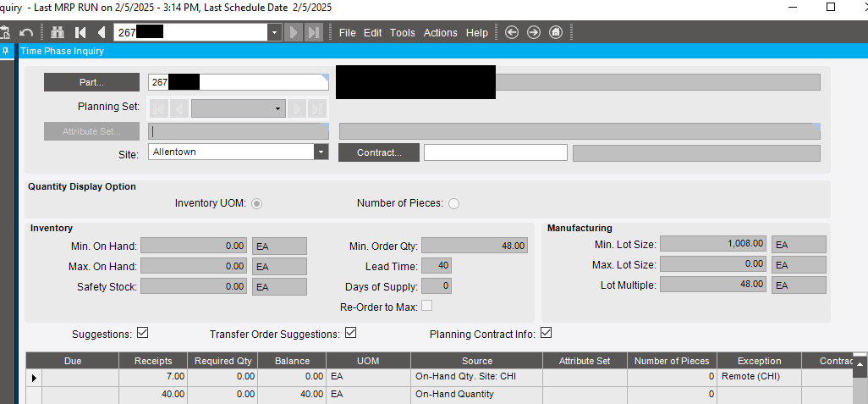Click the Undo arrow icon

(26, 33)
